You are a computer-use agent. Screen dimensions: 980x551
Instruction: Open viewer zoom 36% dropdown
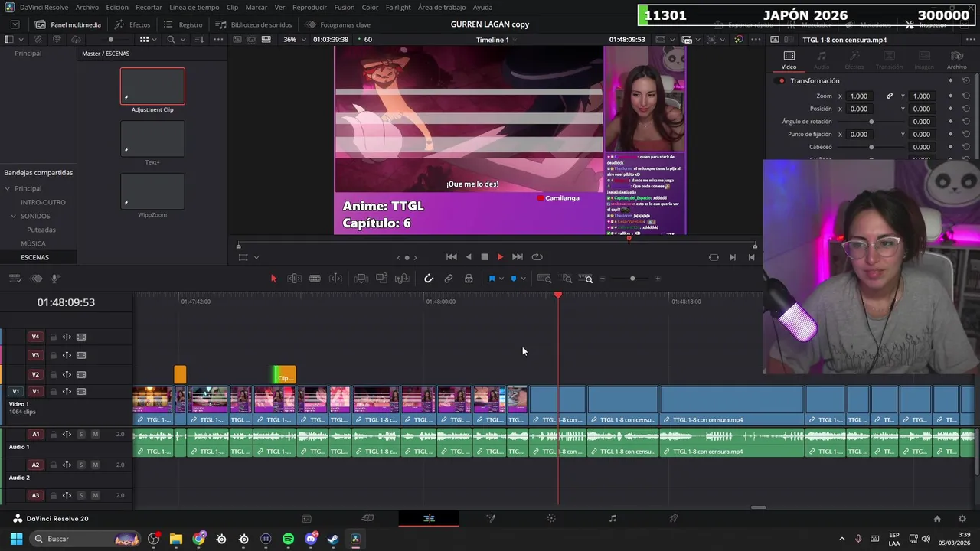click(294, 40)
